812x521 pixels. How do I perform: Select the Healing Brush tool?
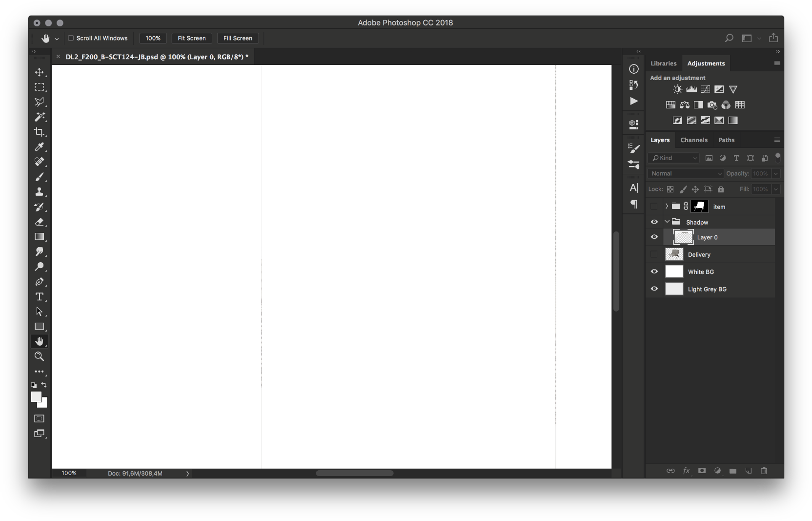pyautogui.click(x=40, y=162)
